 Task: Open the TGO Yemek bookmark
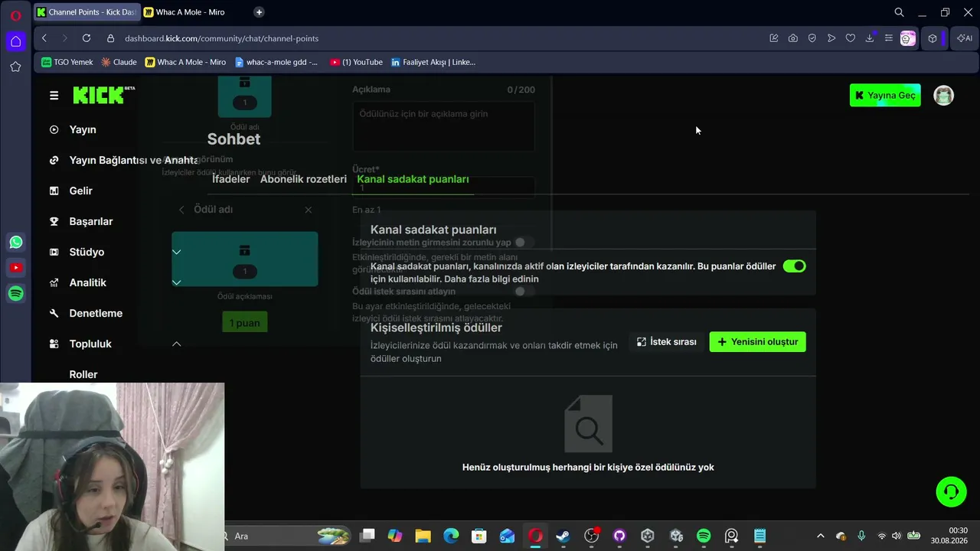tap(67, 62)
